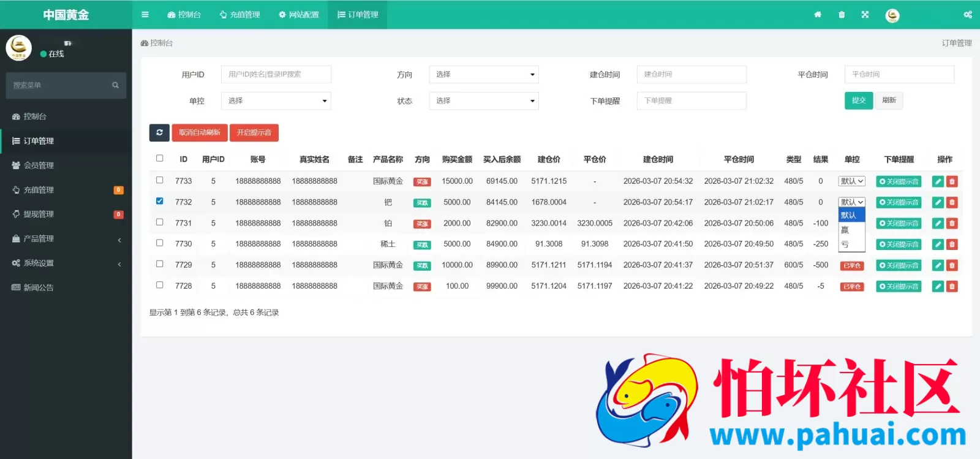Check the box for order 7731
Viewport: 980px width, 459px height.
(160, 222)
